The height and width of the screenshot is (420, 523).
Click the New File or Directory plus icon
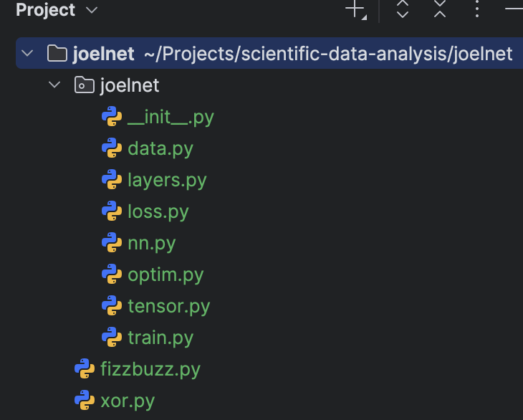(x=355, y=9)
